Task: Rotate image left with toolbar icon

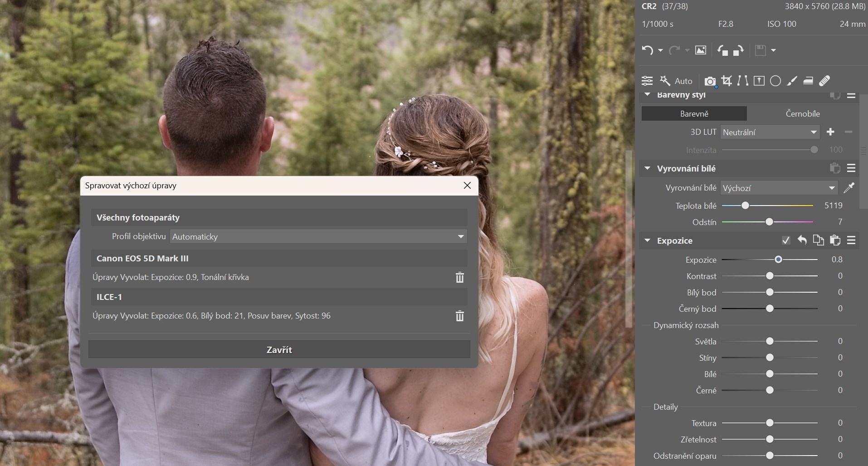Action: 722,50
